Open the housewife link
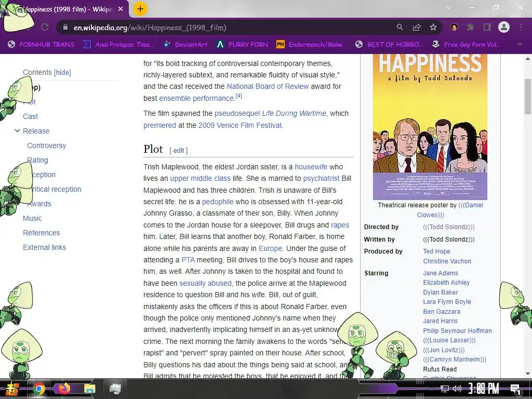The image size is (532, 399). tap(311, 167)
